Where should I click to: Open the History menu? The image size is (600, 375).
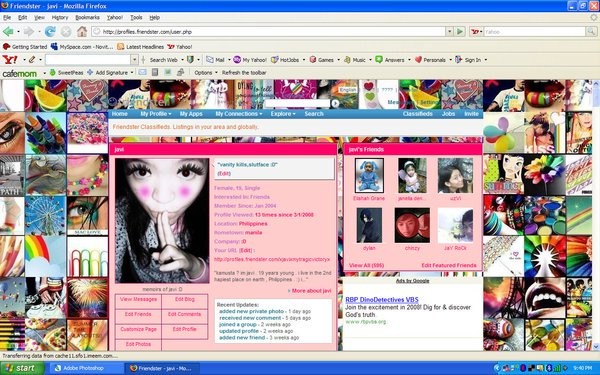(60, 18)
